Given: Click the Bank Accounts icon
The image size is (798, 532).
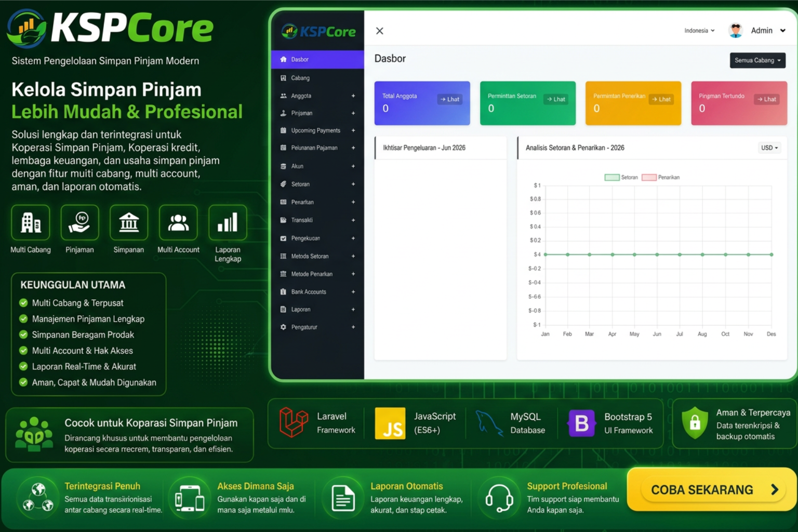Looking at the screenshot, I should [x=283, y=292].
